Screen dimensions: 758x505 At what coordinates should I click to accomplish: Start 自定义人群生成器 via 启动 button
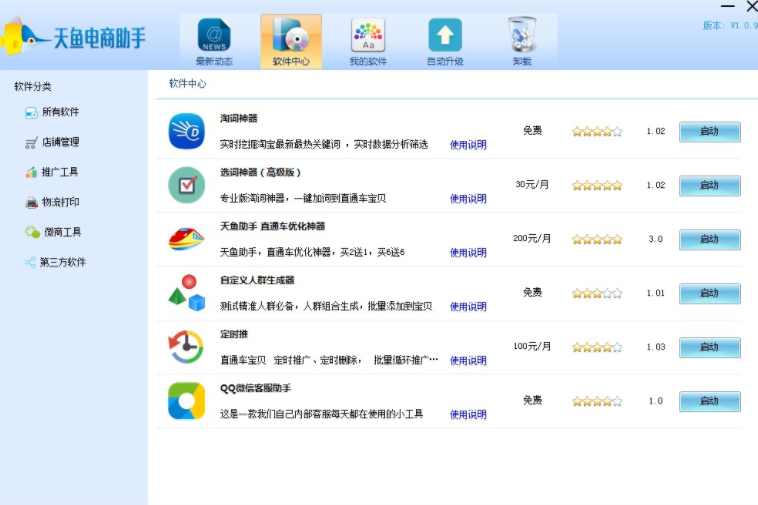710,293
